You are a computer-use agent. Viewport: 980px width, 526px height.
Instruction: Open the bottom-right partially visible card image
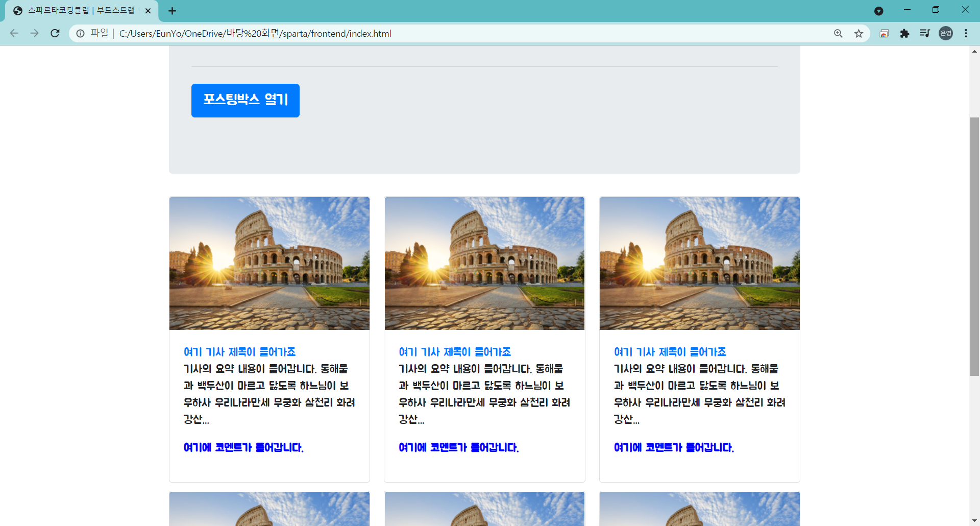tap(700, 509)
